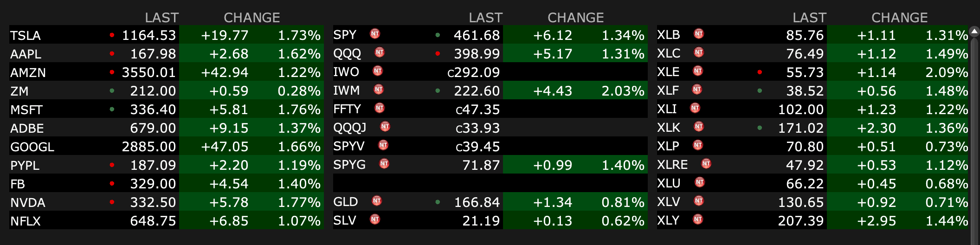Click the NT badge next to GLD
The height and width of the screenshot is (245, 980).
pyautogui.click(x=376, y=201)
